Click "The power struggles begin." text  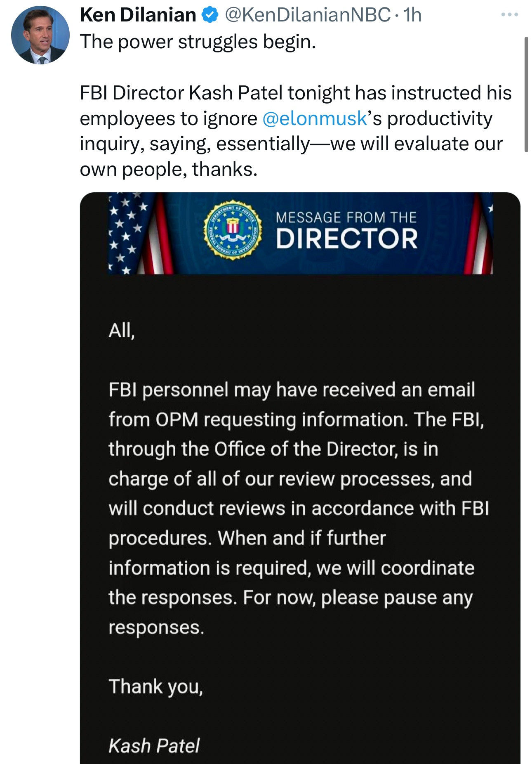click(x=198, y=42)
